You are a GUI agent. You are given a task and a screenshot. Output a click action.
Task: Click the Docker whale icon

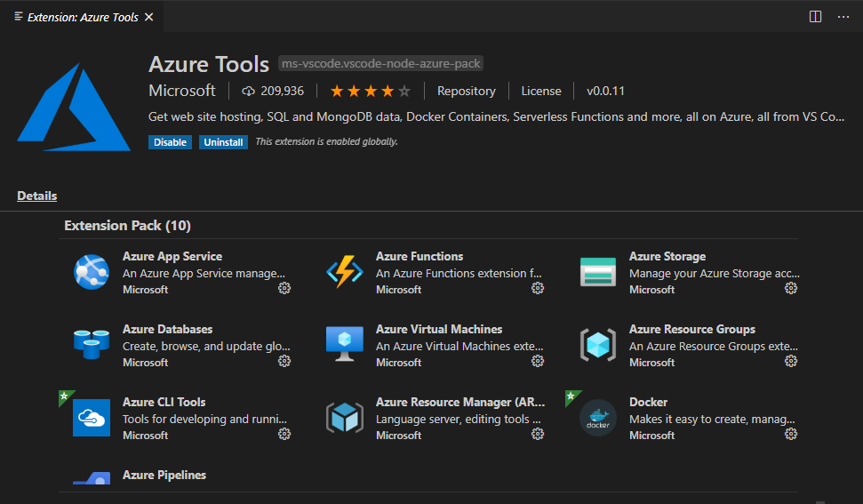pyautogui.click(x=598, y=418)
